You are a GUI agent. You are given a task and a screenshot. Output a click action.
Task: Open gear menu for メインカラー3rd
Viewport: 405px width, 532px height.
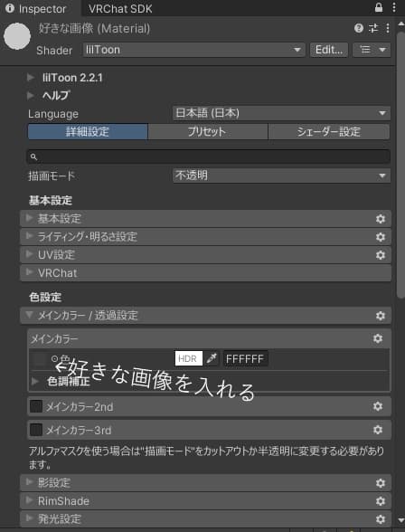point(378,430)
